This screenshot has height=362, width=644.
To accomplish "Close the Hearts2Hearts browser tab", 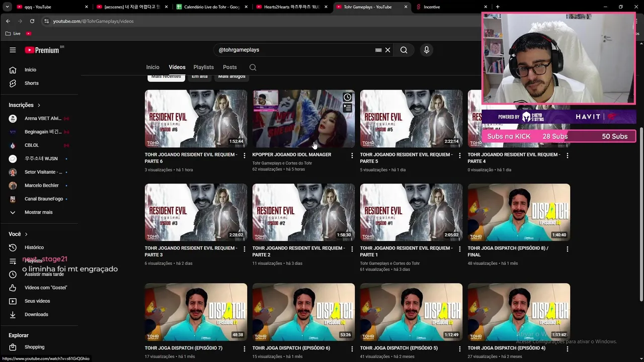I will click(326, 7).
